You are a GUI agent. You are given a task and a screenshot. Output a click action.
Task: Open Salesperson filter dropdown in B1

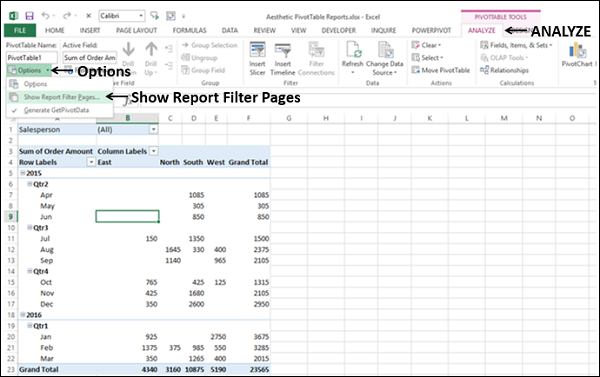tap(153, 129)
